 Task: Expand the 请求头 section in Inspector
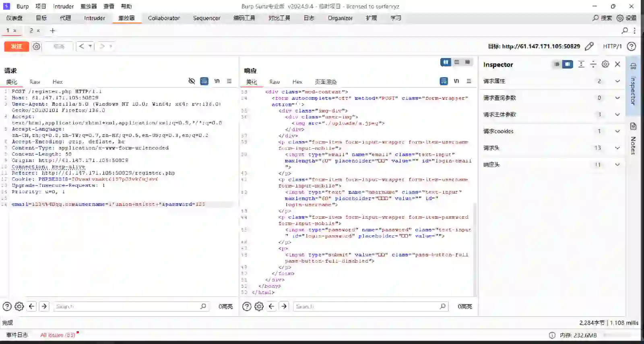tap(617, 148)
